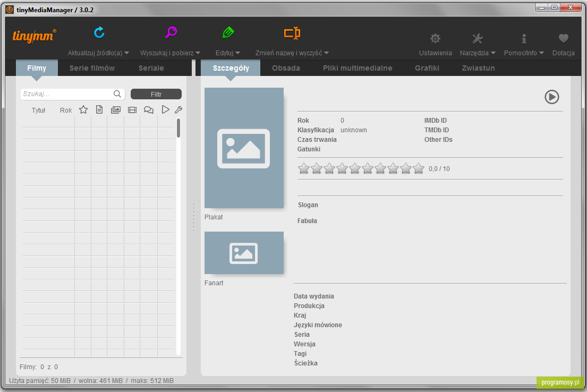Open the Obsada tab
The height and width of the screenshot is (392, 587).
[286, 68]
